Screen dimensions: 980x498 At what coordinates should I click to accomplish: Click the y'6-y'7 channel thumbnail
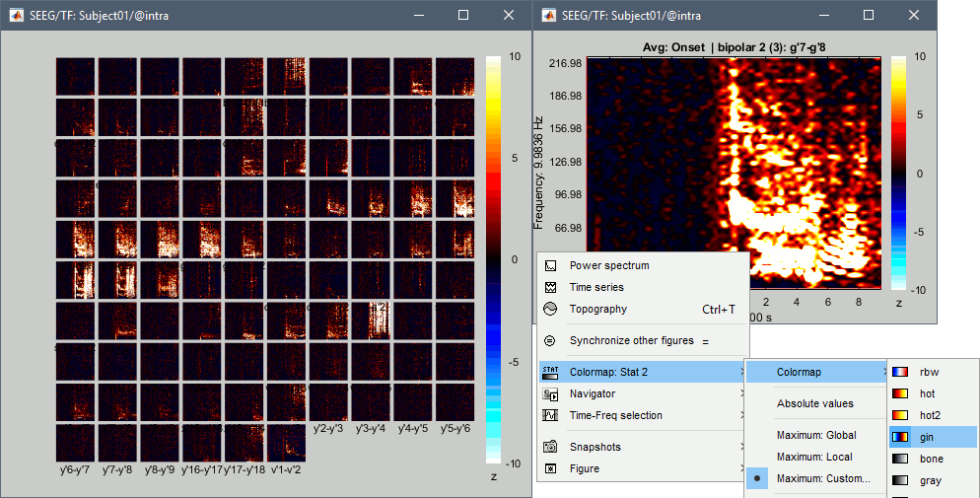(x=75, y=443)
